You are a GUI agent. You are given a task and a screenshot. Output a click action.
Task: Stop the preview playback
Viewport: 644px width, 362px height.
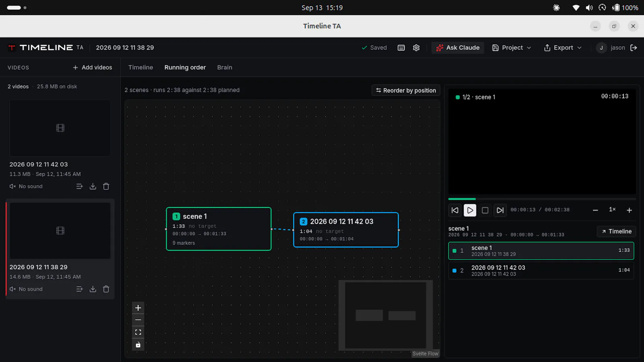click(485, 210)
